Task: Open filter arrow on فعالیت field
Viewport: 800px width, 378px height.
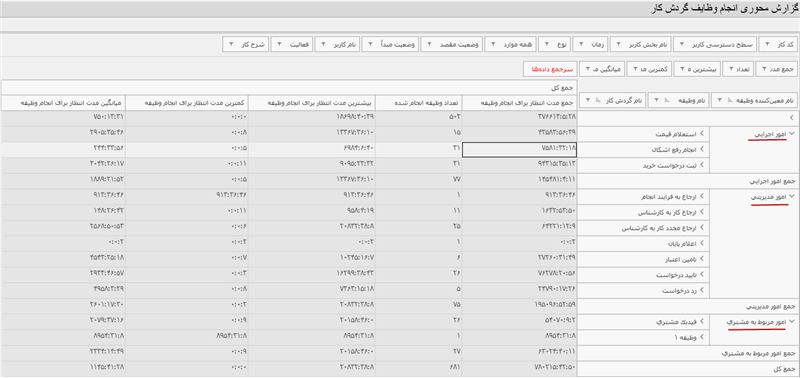Action: [x=280, y=44]
